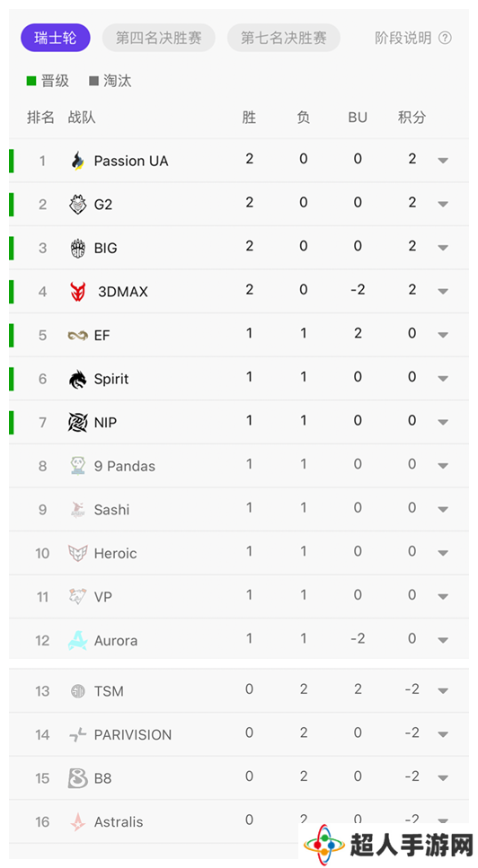The image size is (478, 868).
Task: Click the TSM team logo
Action: click(78, 691)
